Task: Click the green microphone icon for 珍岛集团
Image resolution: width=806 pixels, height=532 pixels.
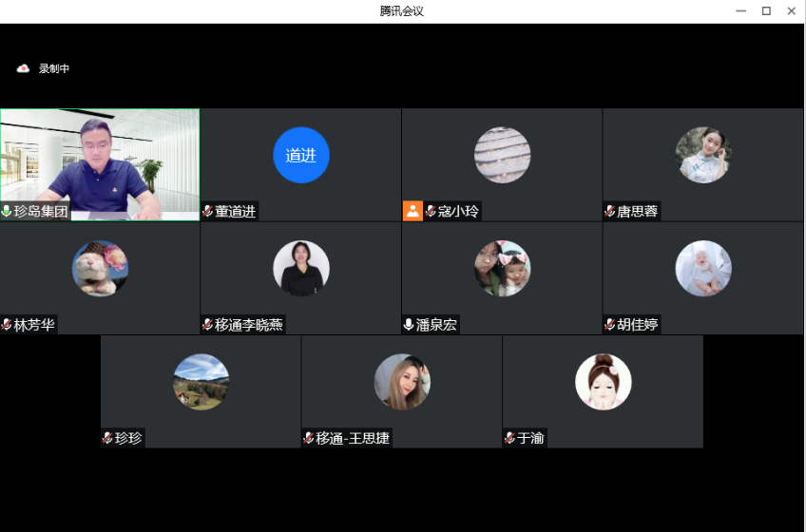Action: (x=8, y=211)
